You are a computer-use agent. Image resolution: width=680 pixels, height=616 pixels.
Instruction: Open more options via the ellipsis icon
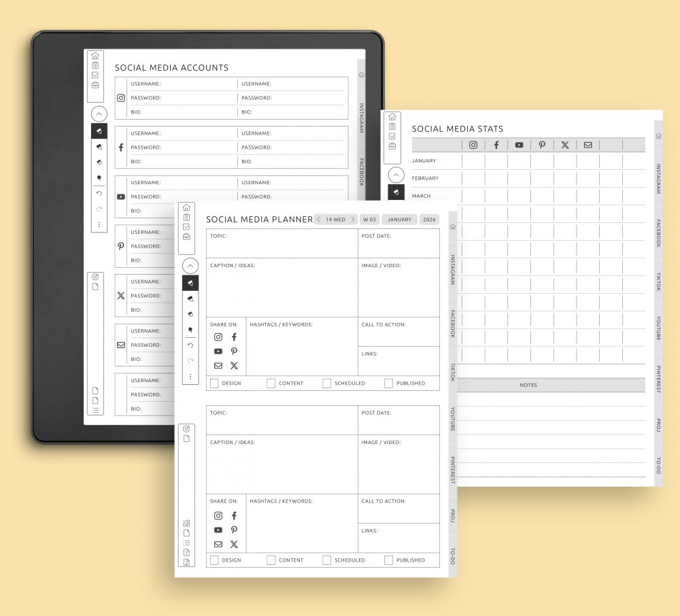(x=190, y=376)
